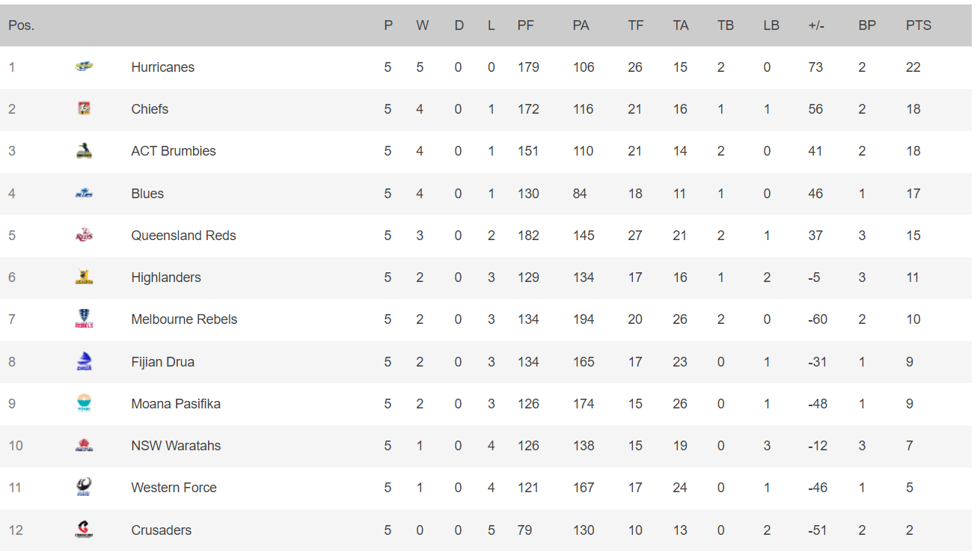The width and height of the screenshot is (980, 558).
Task: Click the NSW Waratahs team logo
Action: (x=84, y=446)
